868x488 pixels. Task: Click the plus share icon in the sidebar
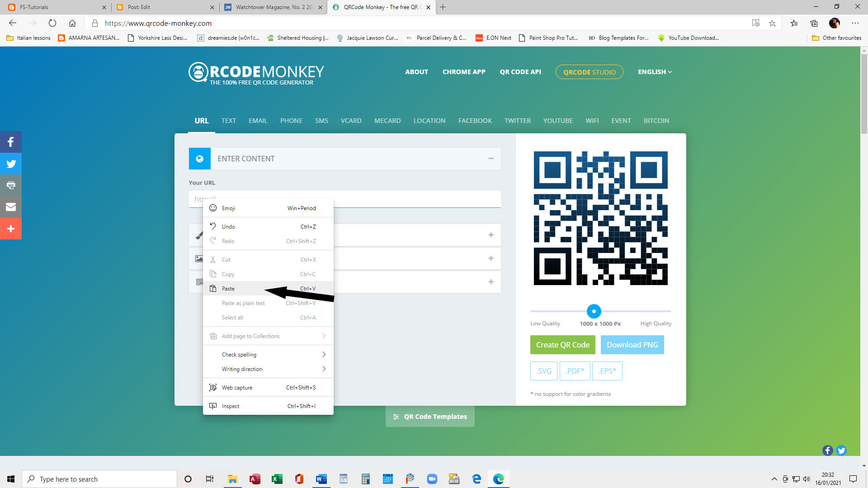point(11,228)
